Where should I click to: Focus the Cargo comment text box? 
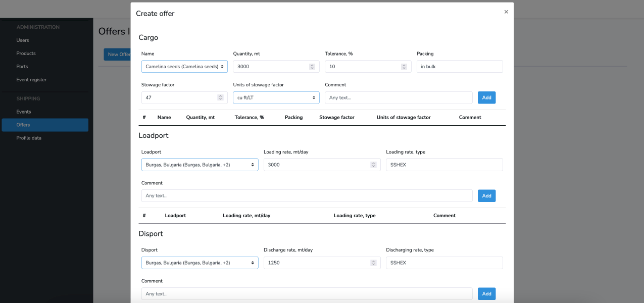(398, 97)
